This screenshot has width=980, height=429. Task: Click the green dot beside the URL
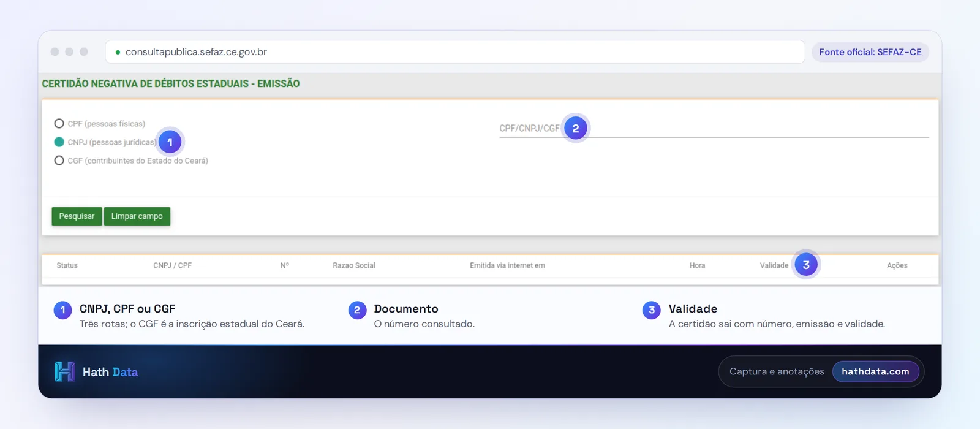point(118,52)
